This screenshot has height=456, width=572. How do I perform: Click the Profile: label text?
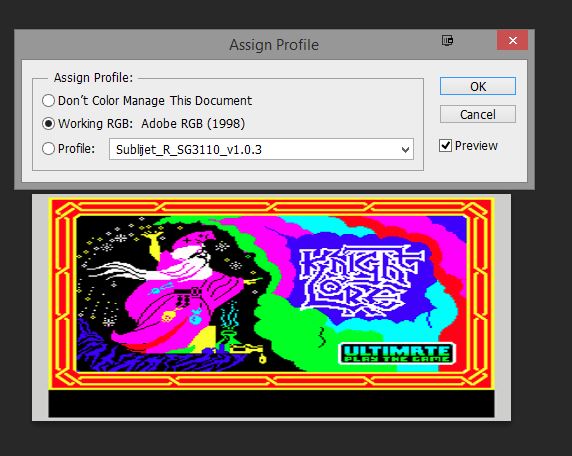76,148
